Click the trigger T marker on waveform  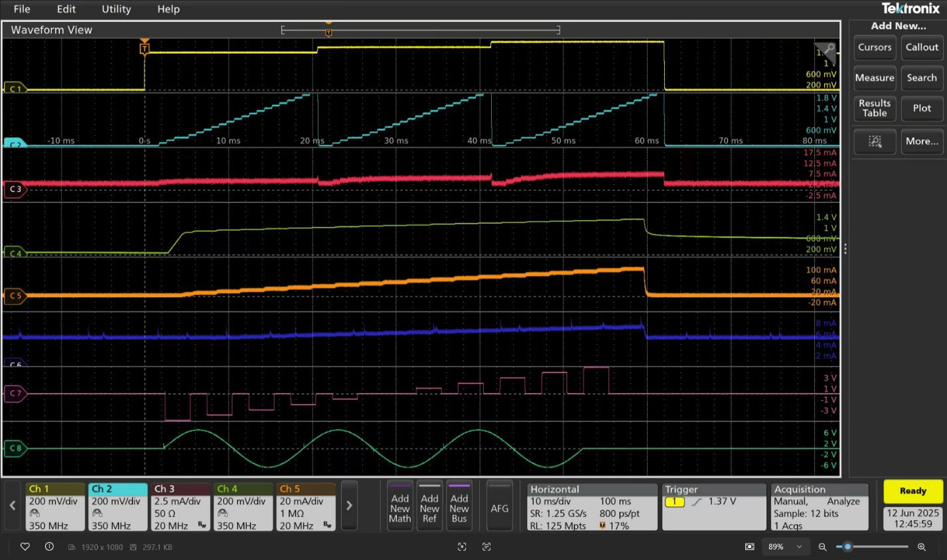[x=145, y=48]
